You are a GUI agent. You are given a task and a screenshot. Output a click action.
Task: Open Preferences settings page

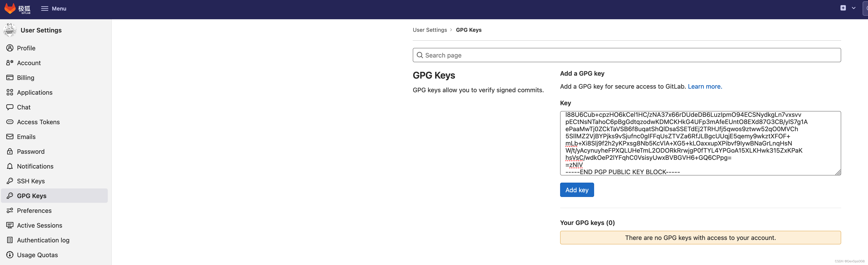(34, 211)
